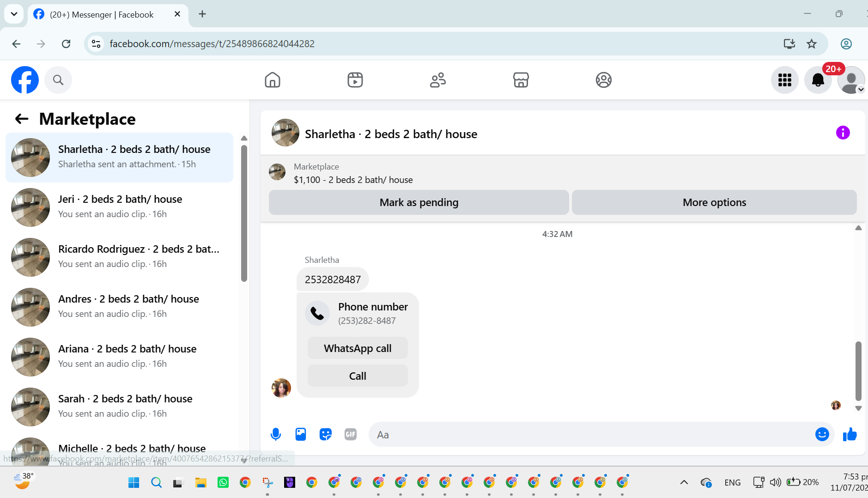Start a WhatsApp call

(x=358, y=348)
